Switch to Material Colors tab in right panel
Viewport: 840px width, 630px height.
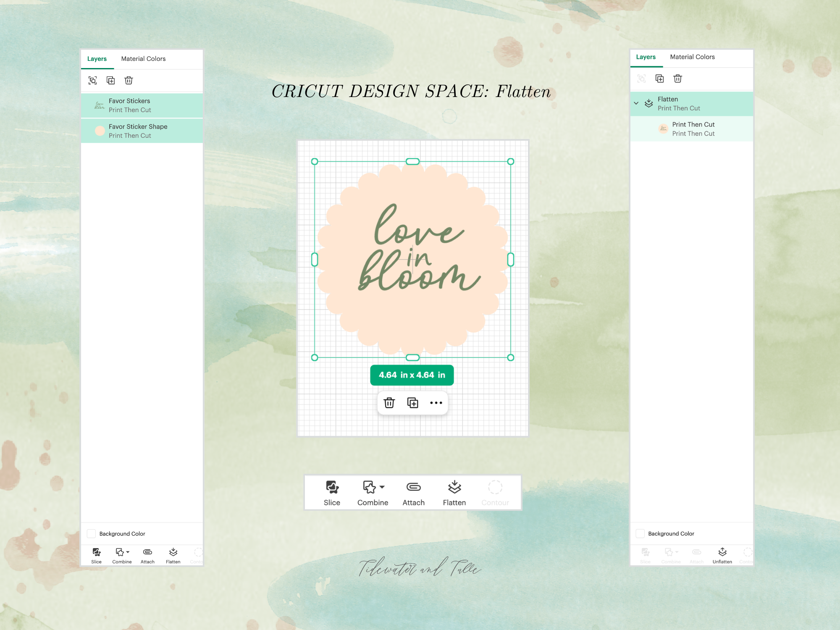point(692,57)
